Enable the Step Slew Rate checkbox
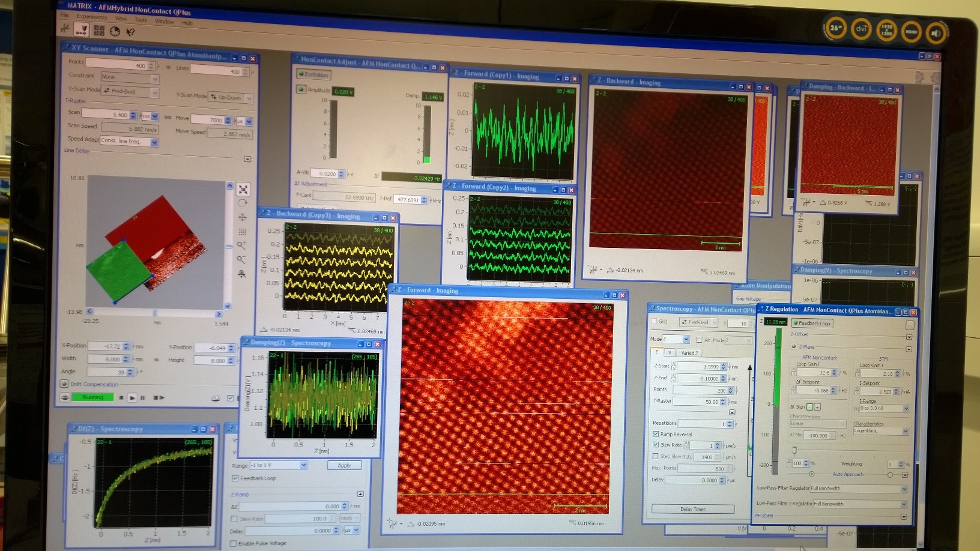The width and height of the screenshot is (980, 551). [656, 456]
